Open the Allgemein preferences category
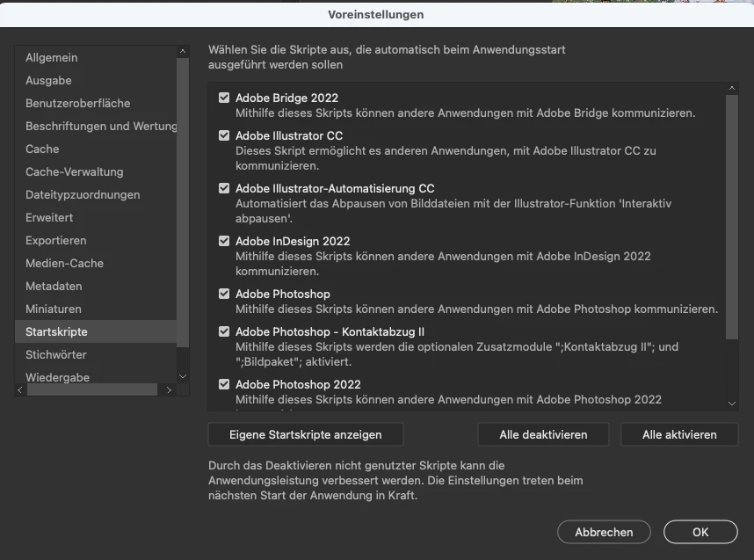Viewport: 754px width, 560px height. pyautogui.click(x=96, y=57)
